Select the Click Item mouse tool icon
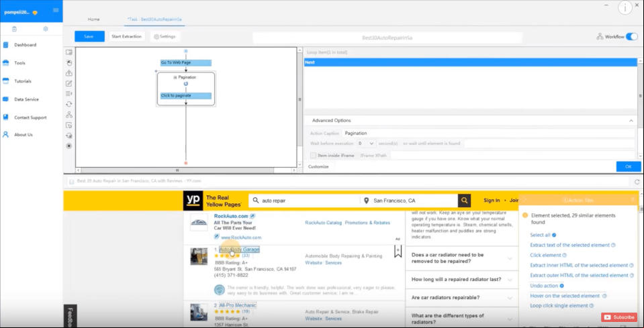The width and height of the screenshot is (644, 328). pos(69,63)
